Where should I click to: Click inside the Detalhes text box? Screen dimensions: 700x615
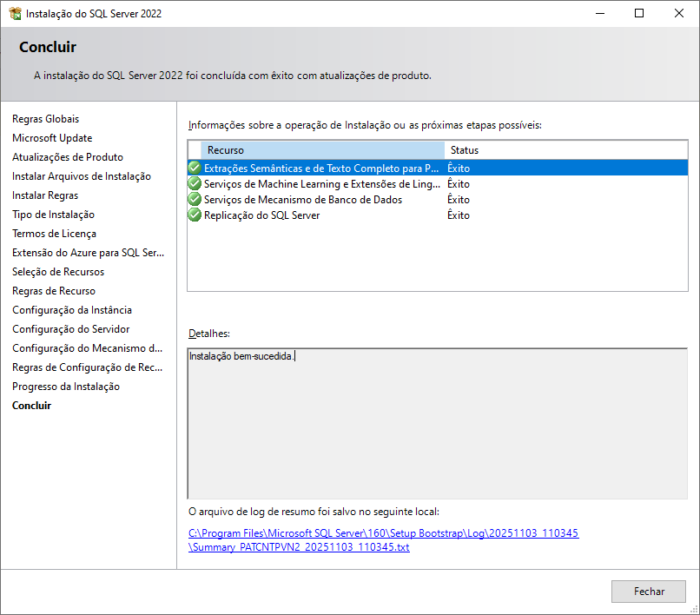[438, 423]
